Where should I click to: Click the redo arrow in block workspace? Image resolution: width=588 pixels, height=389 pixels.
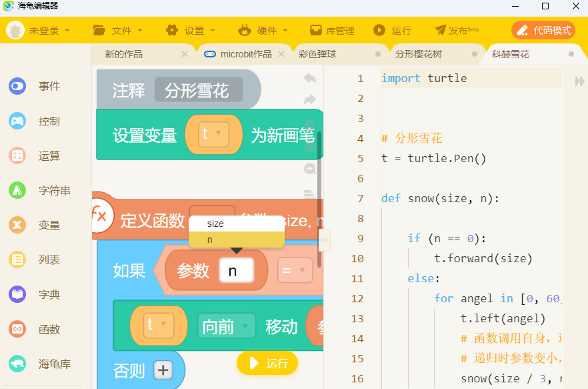coord(310,99)
